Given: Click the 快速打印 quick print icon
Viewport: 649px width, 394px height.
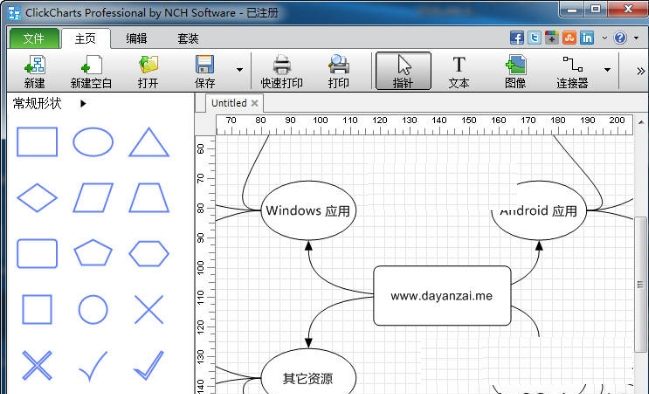Looking at the screenshot, I should (282, 71).
